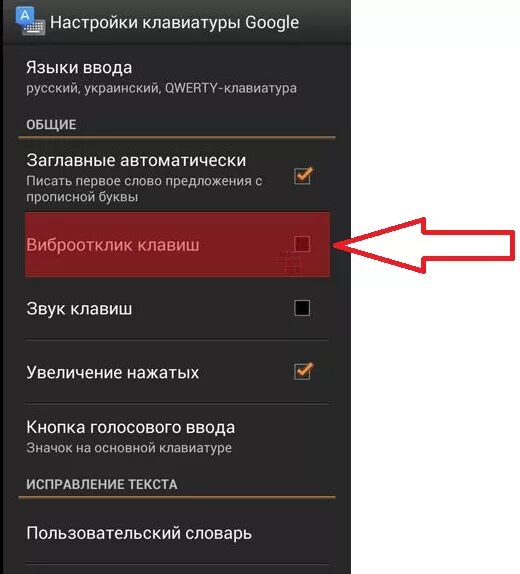This screenshot has height=574, width=520.
Task: Tap the Виброотклик клавиш row text
Action: coord(113,244)
